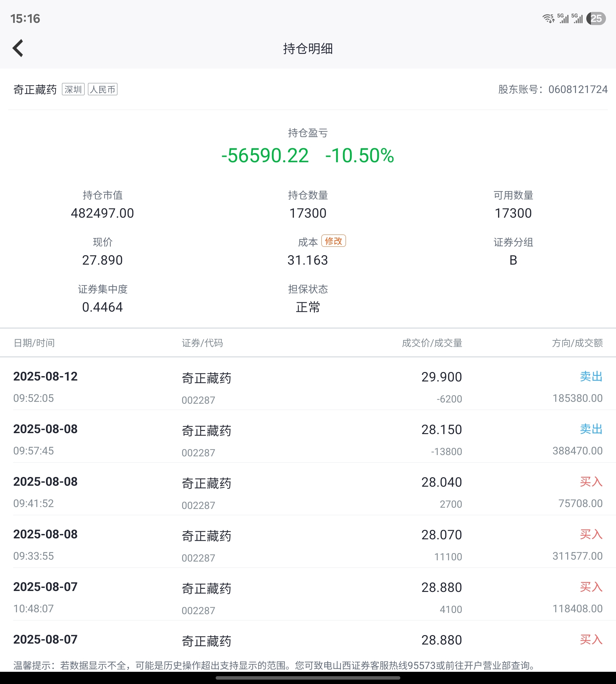The width and height of the screenshot is (616, 684).
Task: Click the 修改 cost edit button
Action: [333, 241]
